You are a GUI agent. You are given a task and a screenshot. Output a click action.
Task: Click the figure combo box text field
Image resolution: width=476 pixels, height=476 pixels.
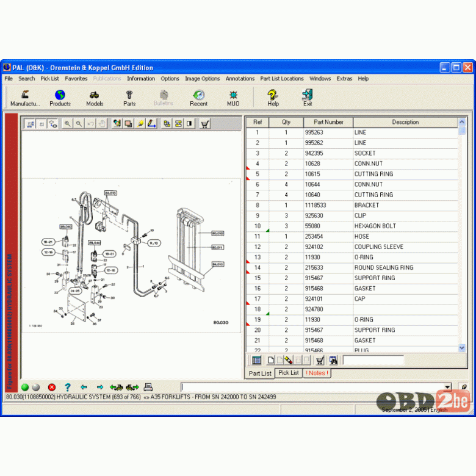312,387
